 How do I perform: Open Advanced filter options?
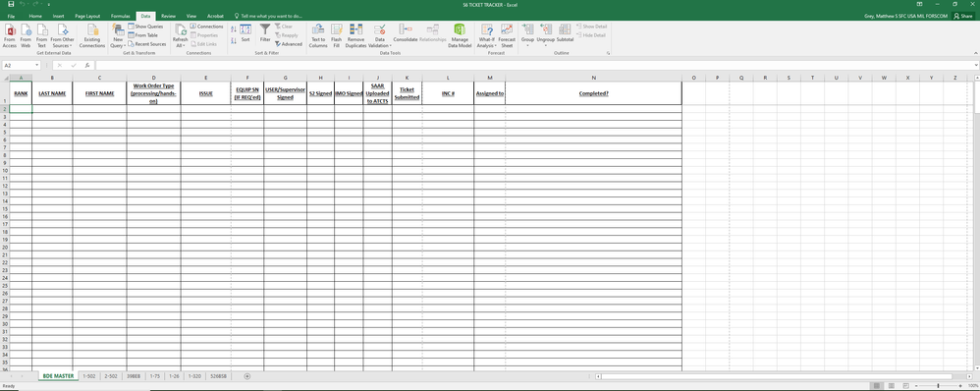pos(289,44)
